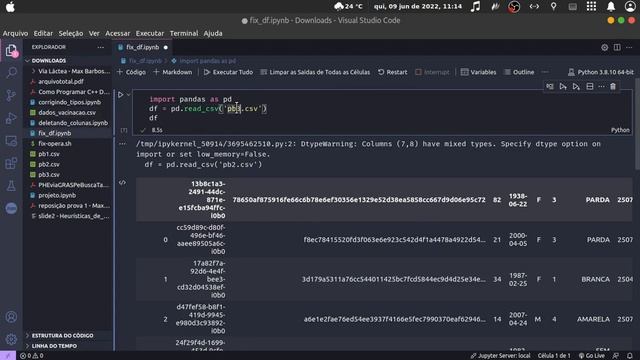Open the Editar menu
The width and height of the screenshot is (640, 360).
click(43, 33)
